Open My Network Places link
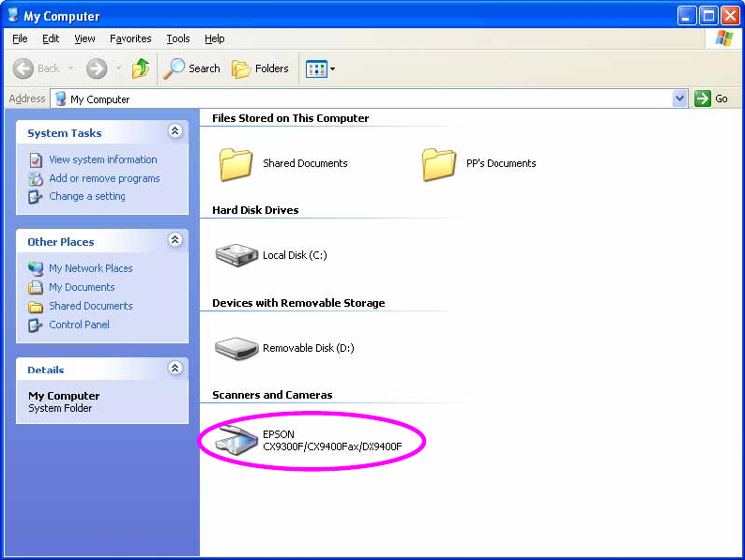The height and width of the screenshot is (560, 745). (91, 268)
